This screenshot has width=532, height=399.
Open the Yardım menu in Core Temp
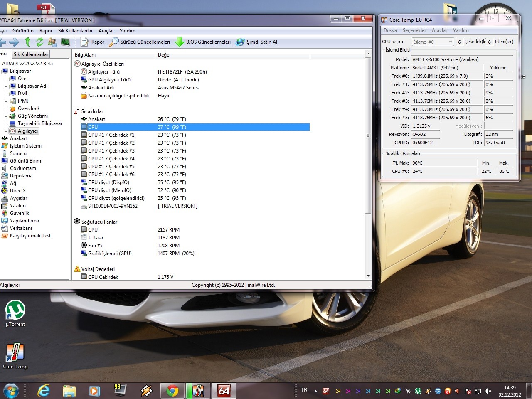461,30
